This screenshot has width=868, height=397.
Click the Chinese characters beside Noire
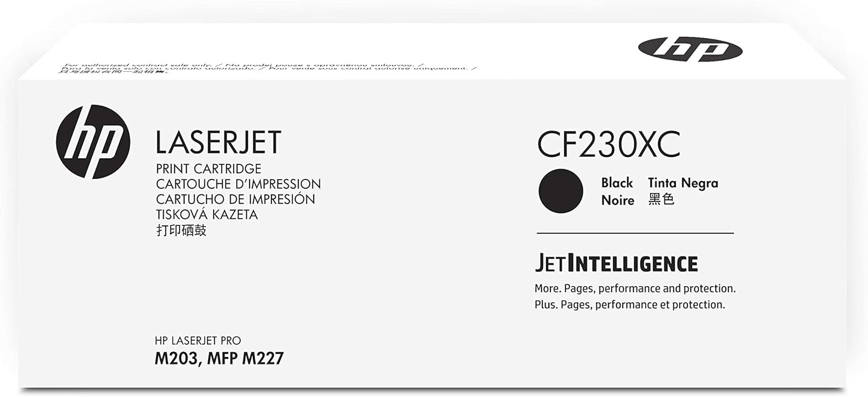[x=661, y=200]
